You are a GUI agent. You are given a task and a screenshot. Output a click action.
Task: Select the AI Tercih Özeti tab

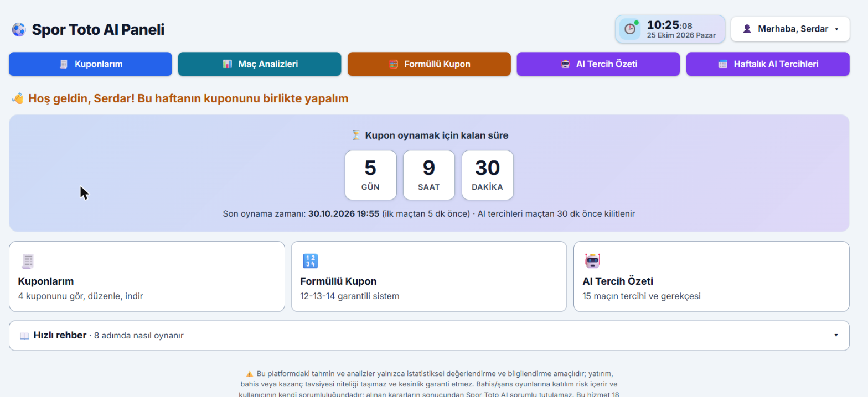point(598,64)
